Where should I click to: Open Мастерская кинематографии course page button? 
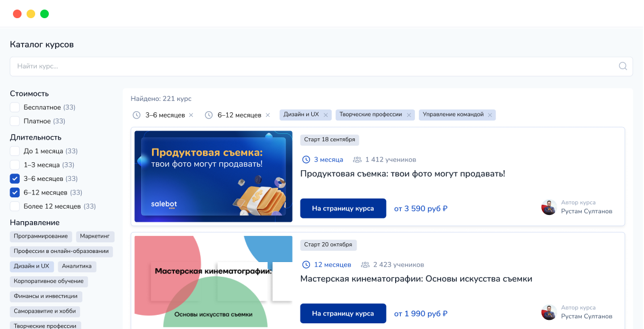pos(343,313)
